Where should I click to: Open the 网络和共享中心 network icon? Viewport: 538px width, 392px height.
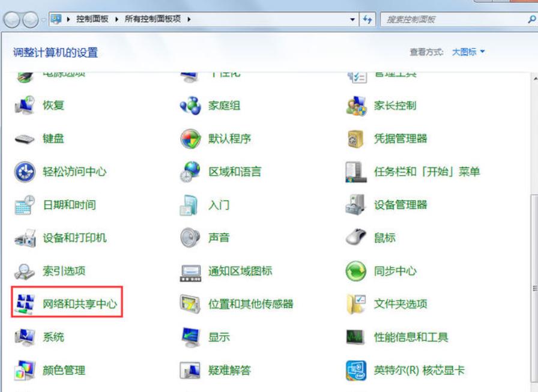tap(25, 304)
